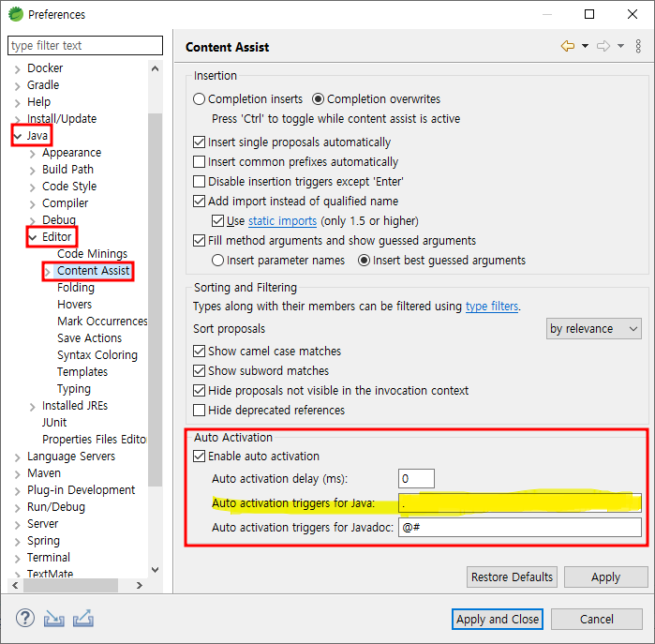This screenshot has width=655, height=644.
Task: Check Disable insertion triggers except 'Enter'
Action: 200,181
